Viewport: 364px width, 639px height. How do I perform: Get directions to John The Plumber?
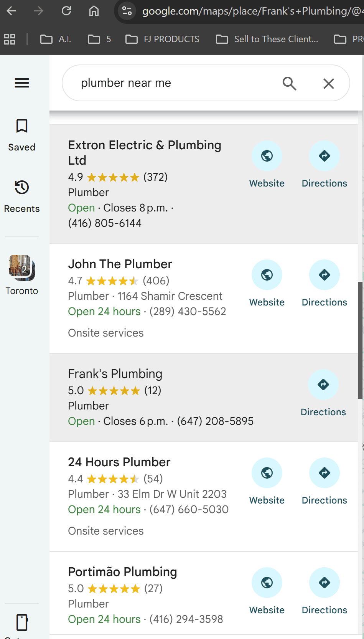[324, 275]
